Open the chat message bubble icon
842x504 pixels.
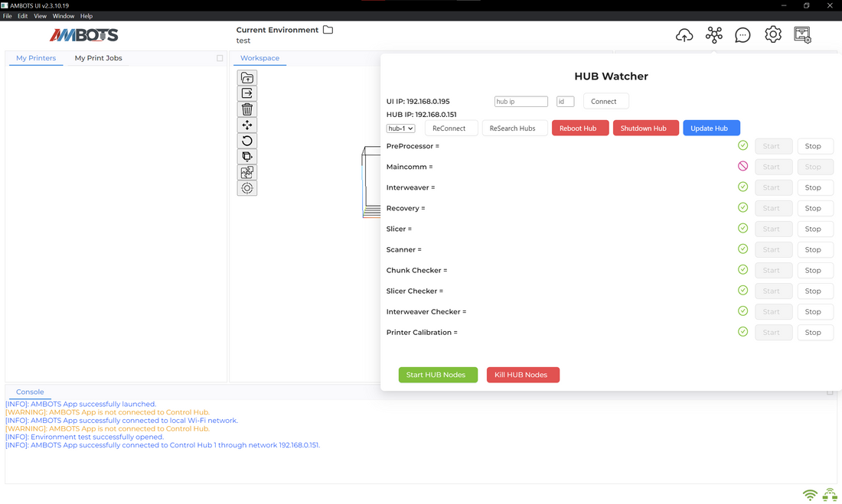coord(742,35)
